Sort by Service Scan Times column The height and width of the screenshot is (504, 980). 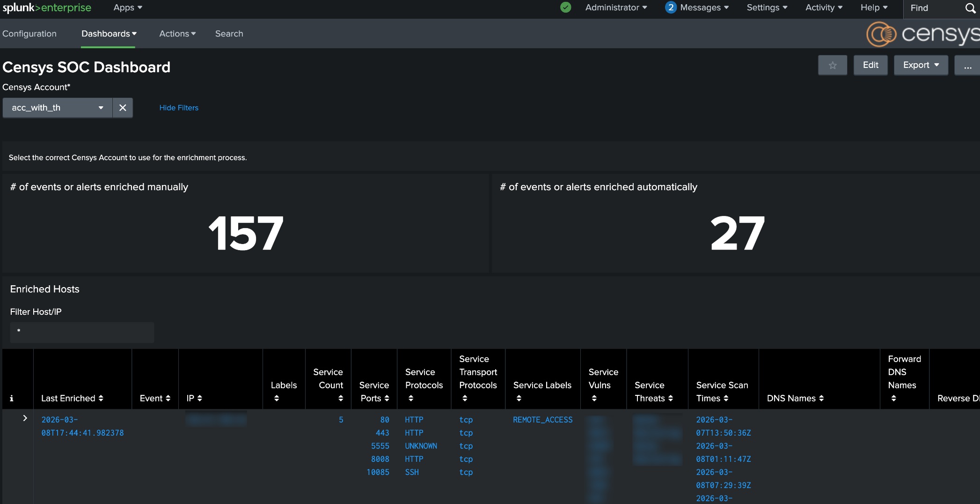(x=722, y=392)
